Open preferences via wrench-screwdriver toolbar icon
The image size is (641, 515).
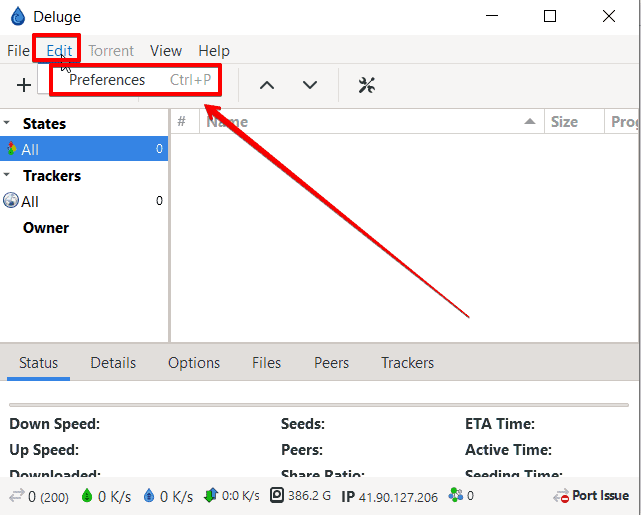coord(367,85)
